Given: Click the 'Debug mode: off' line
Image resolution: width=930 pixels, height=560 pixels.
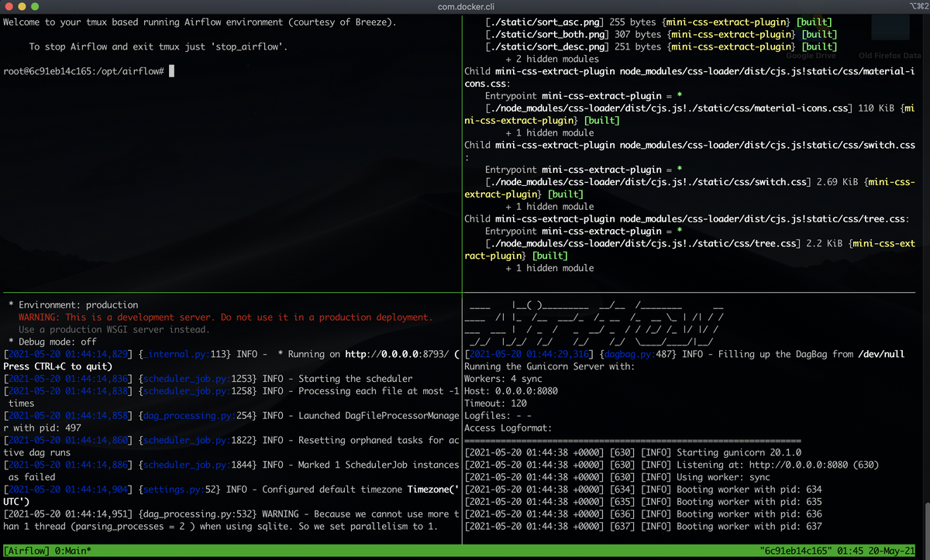Looking at the screenshot, I should pos(53,342).
